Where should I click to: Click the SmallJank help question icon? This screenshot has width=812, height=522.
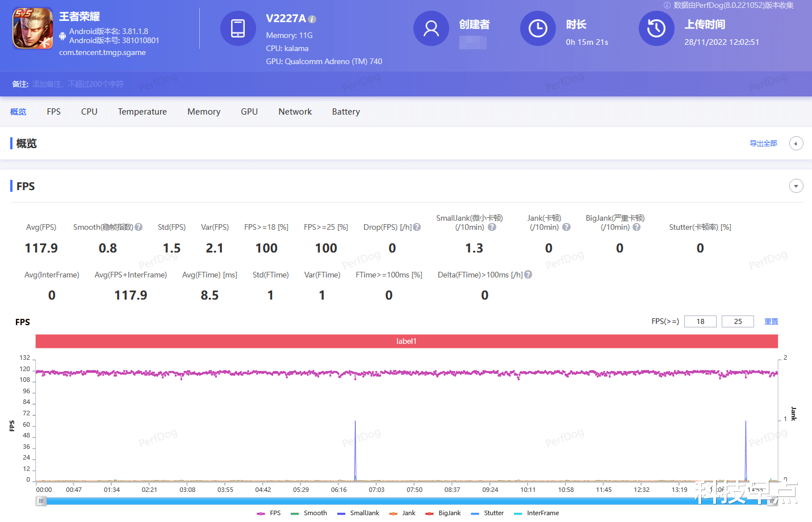click(x=492, y=227)
